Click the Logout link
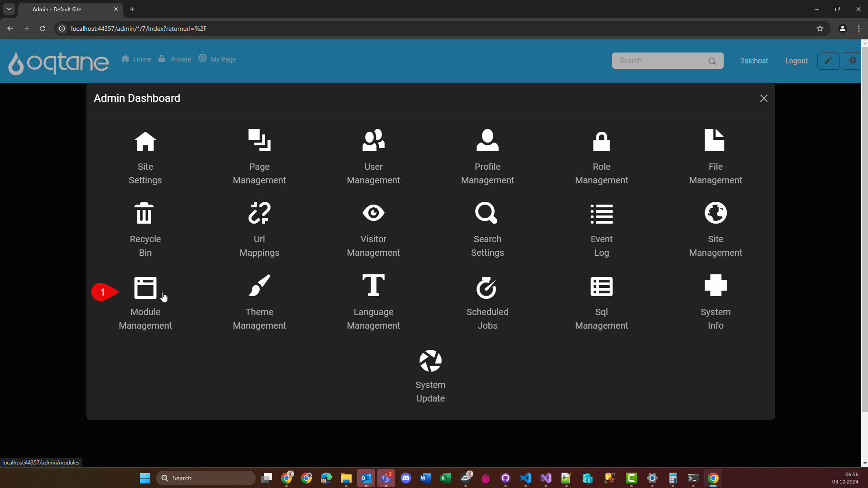 click(796, 61)
